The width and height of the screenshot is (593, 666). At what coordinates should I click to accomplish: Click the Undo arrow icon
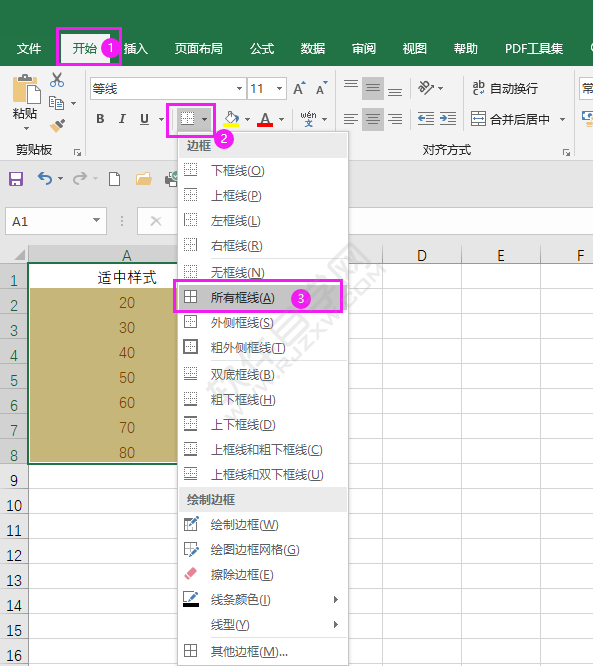[x=45, y=178]
